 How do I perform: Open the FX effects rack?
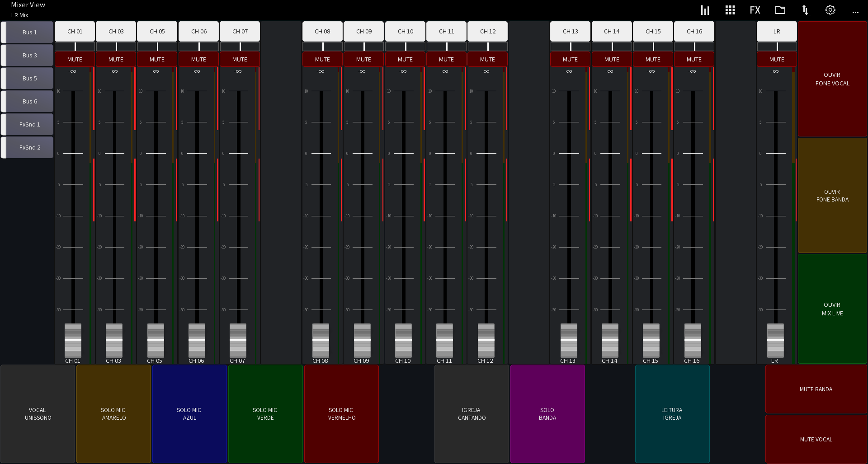pyautogui.click(x=755, y=9)
